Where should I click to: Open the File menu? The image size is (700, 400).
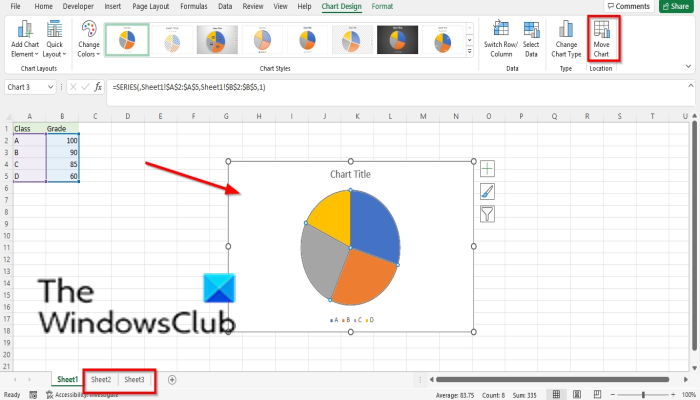click(x=15, y=6)
